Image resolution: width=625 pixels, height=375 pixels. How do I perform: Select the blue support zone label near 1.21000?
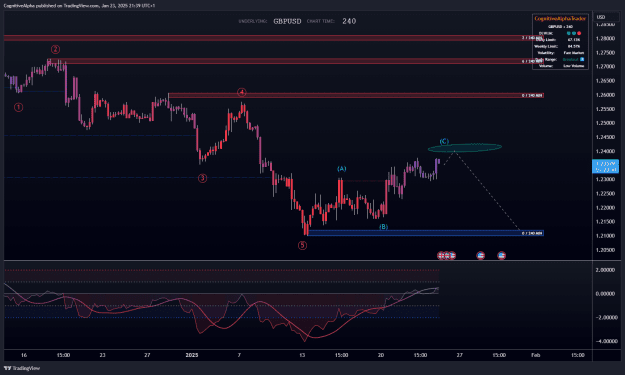coord(532,233)
